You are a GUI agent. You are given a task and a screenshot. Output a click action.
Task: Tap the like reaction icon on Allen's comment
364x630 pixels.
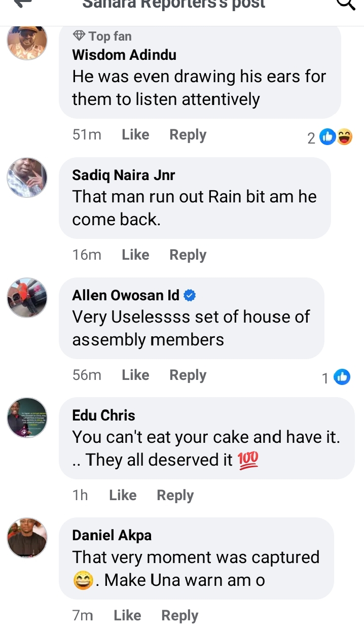pos(342,377)
